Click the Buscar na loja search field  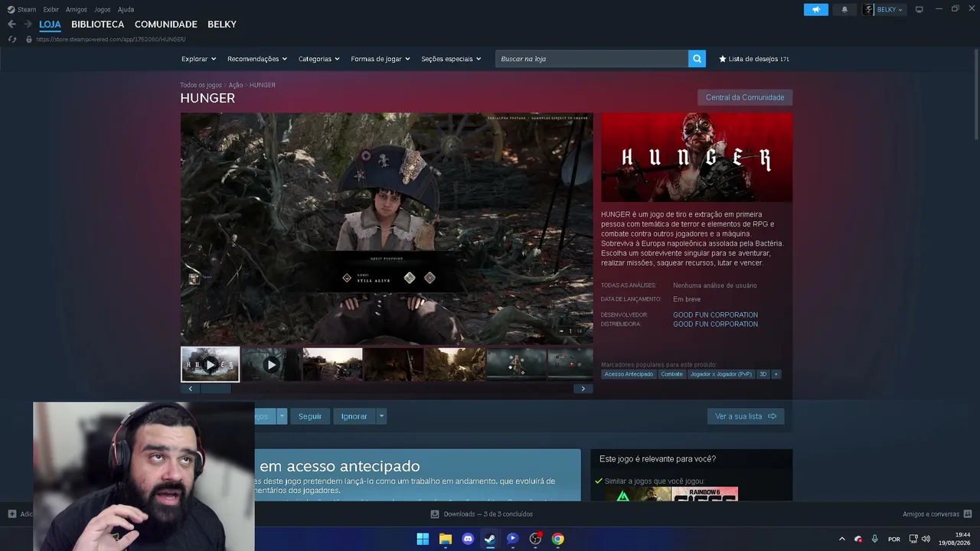click(592, 59)
